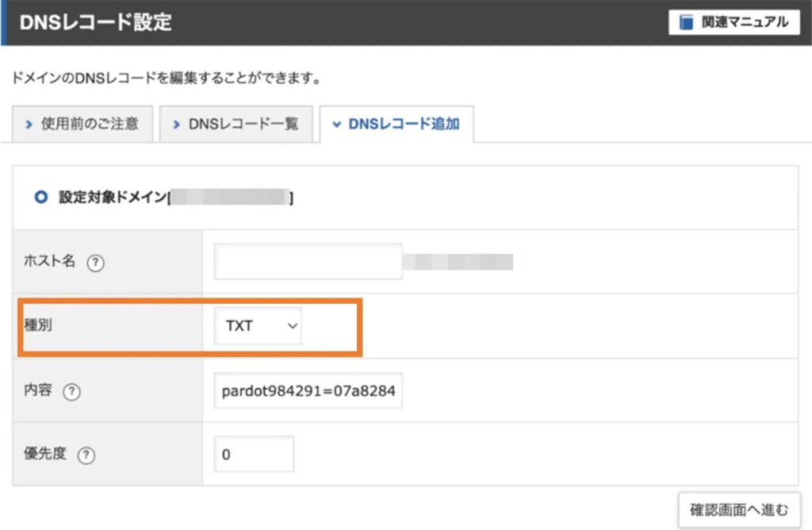Click the arrow icon on 使用前のご注意 tab
The height and width of the screenshot is (530, 812).
(x=29, y=125)
